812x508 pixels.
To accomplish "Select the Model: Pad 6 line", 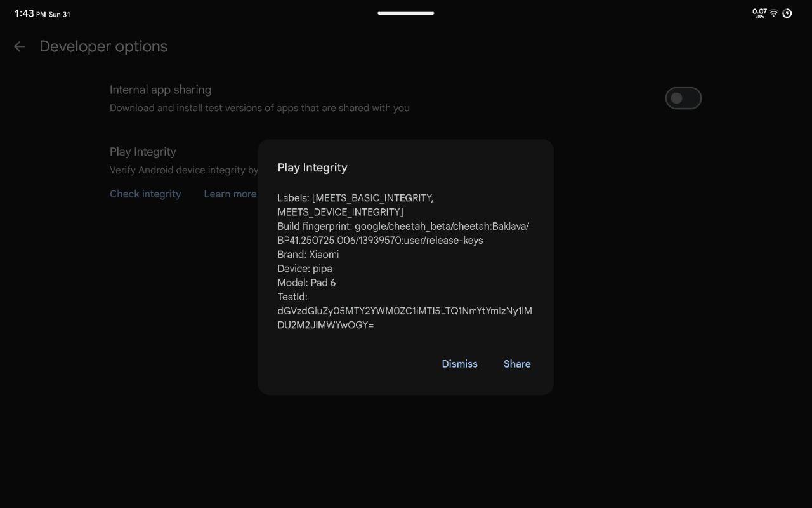I will (x=306, y=283).
